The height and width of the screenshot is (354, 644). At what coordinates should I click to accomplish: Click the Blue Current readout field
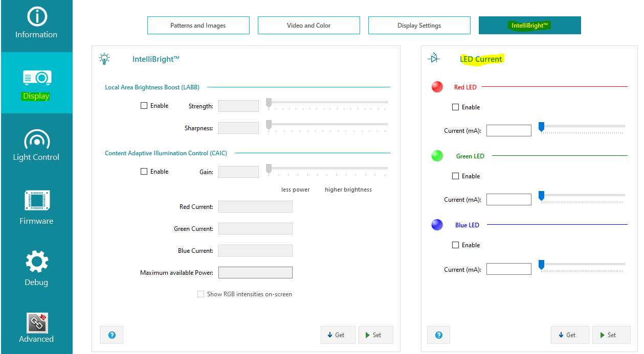click(255, 251)
